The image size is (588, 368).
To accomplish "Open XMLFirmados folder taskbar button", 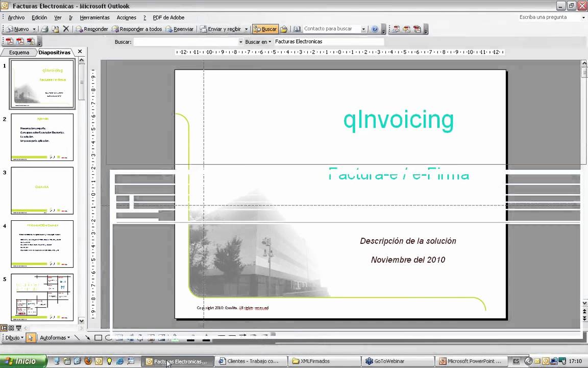I will coord(325,361).
